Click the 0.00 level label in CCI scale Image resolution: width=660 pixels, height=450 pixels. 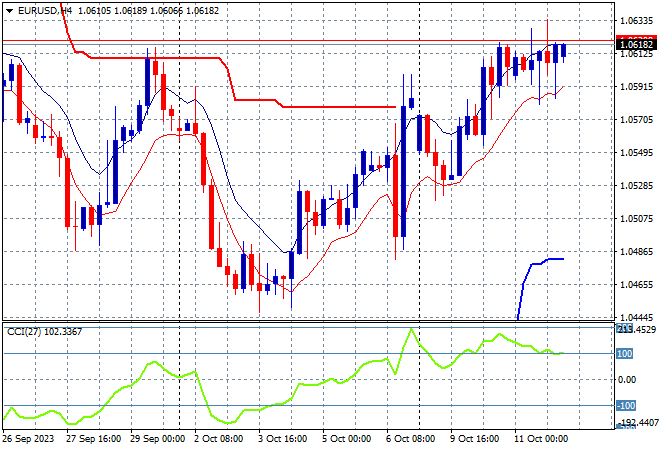point(627,380)
